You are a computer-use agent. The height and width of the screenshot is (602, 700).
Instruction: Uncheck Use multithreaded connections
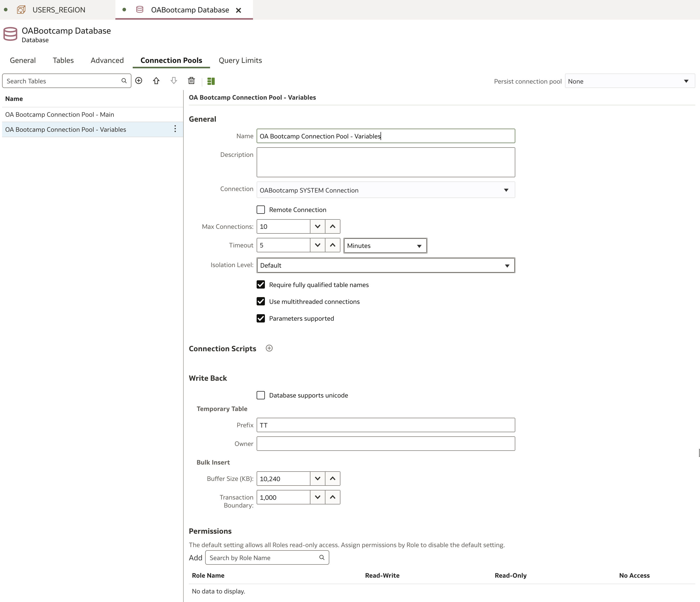pyautogui.click(x=261, y=302)
